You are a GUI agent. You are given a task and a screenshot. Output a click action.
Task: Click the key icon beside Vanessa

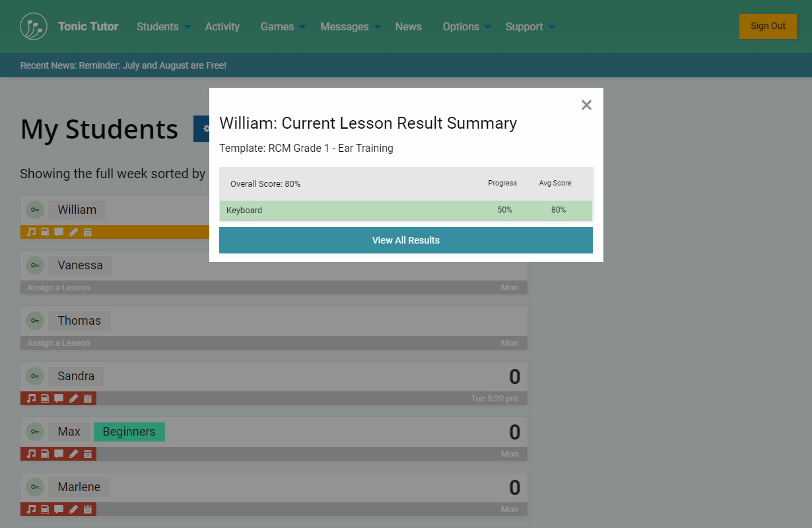tap(34, 265)
